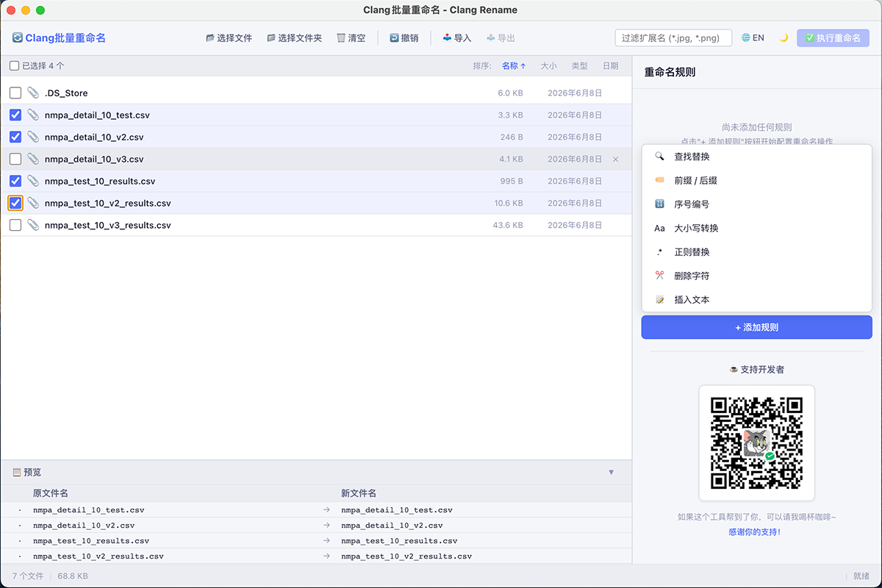Click the Clang批量重命名 logo icon

tap(17, 37)
